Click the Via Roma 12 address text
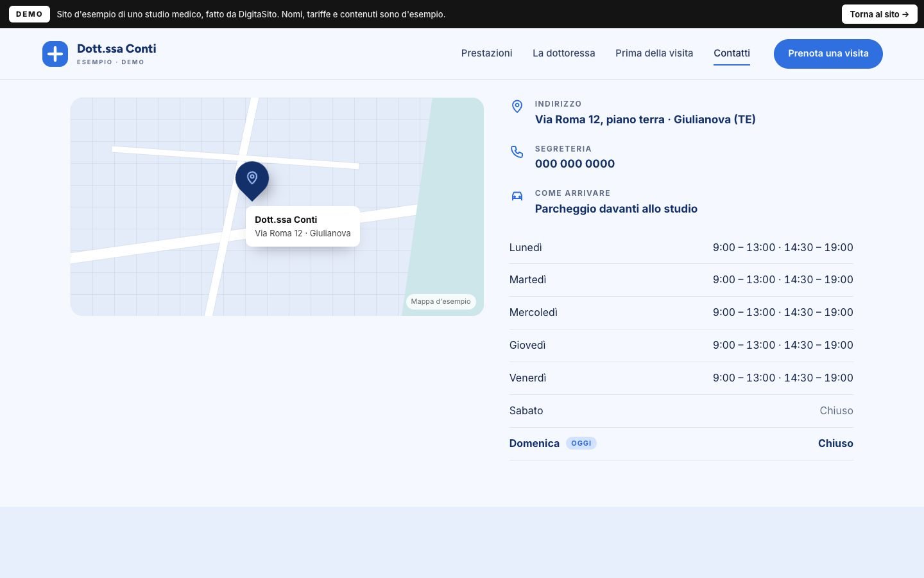Screen dimensions: 924x578 click(646, 119)
